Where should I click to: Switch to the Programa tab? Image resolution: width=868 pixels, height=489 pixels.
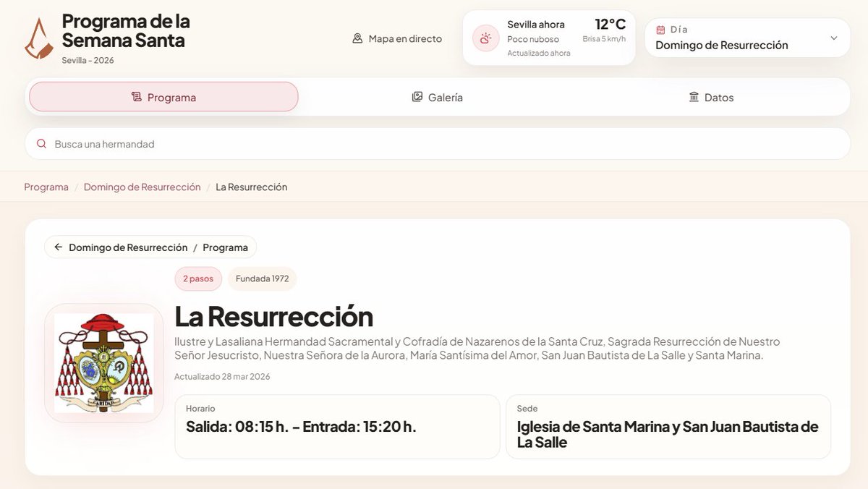click(163, 97)
